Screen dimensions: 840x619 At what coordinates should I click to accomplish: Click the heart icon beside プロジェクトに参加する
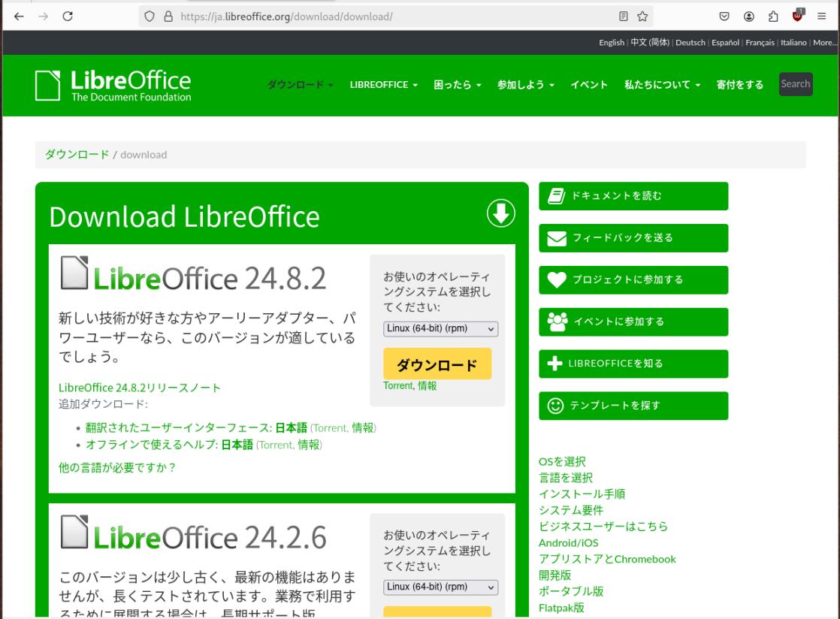coord(557,280)
